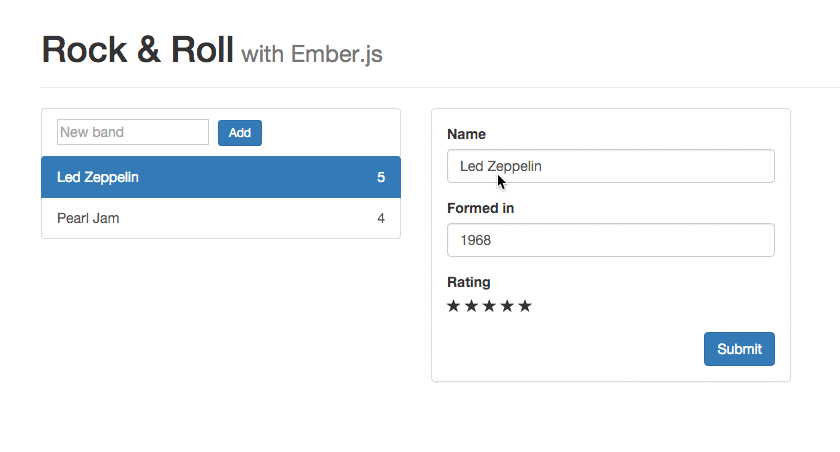Viewport: 840px width, 452px height.
Task: Select the fifth rating star
Action: coord(525,306)
